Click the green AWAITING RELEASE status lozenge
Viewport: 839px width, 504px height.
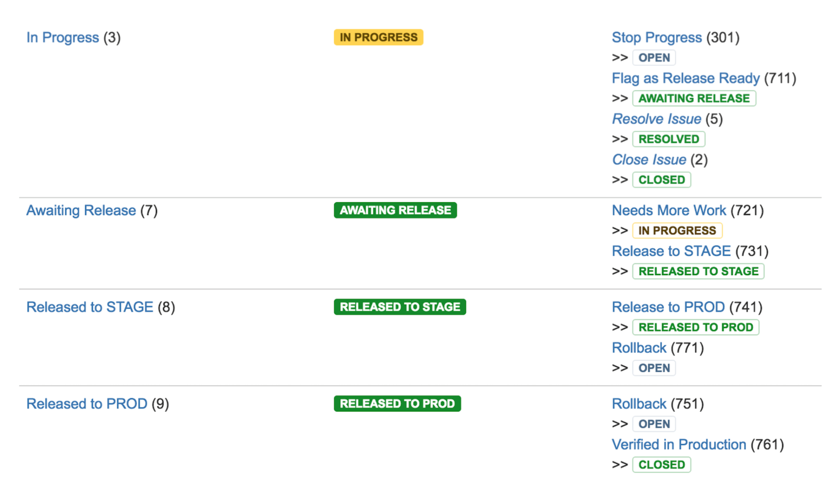coord(395,210)
